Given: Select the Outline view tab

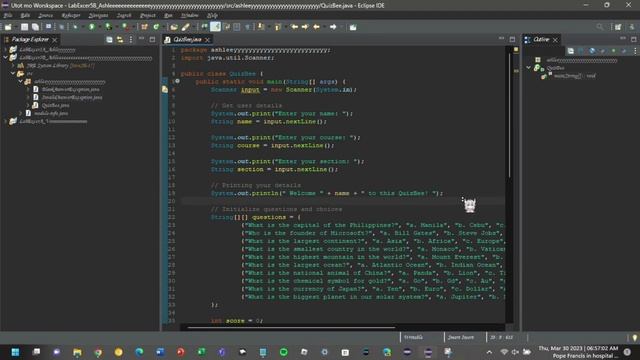Looking at the screenshot, I should coord(541,40).
